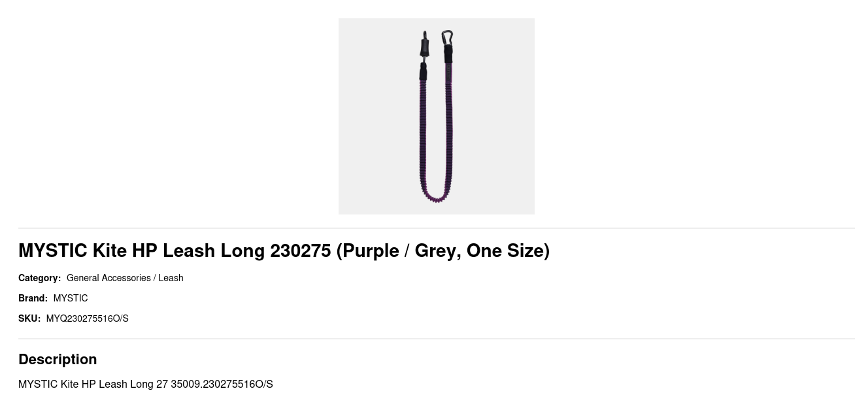
Task: Click the SKU value MYQ230275516O/S
Action: 87,318
